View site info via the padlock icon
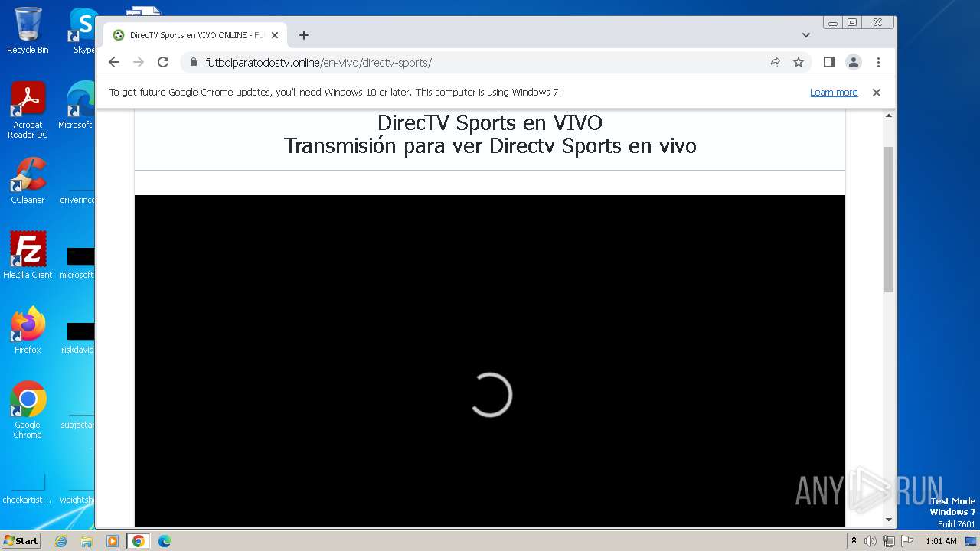The height and width of the screenshot is (551, 980). tap(193, 63)
